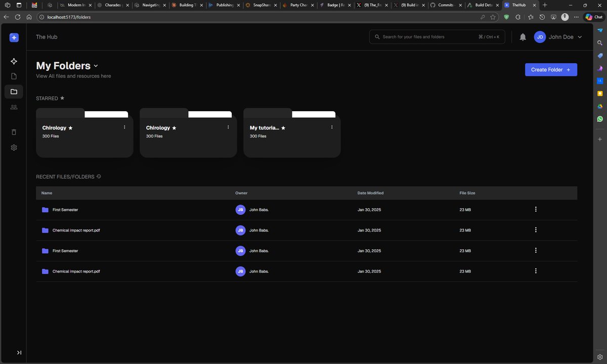Viewport: 607px width, 364px height.
Task: Open the Files page sidebar icon
Action: [14, 76]
